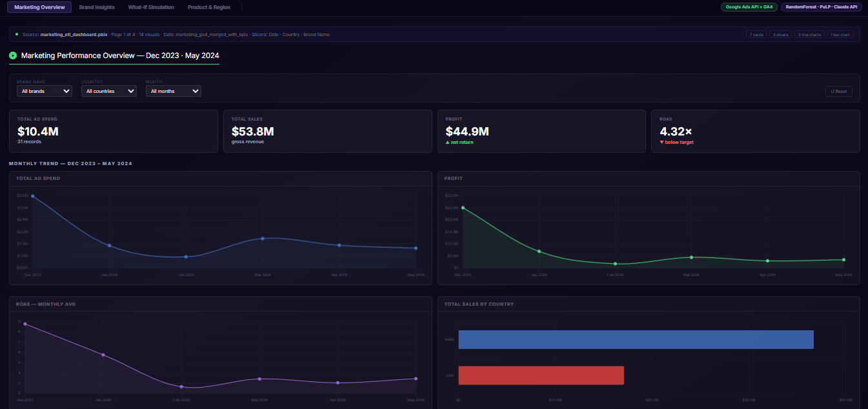Select May 2024 point on ROAS chart
Viewport: 868px width, 409px height.
[416, 379]
